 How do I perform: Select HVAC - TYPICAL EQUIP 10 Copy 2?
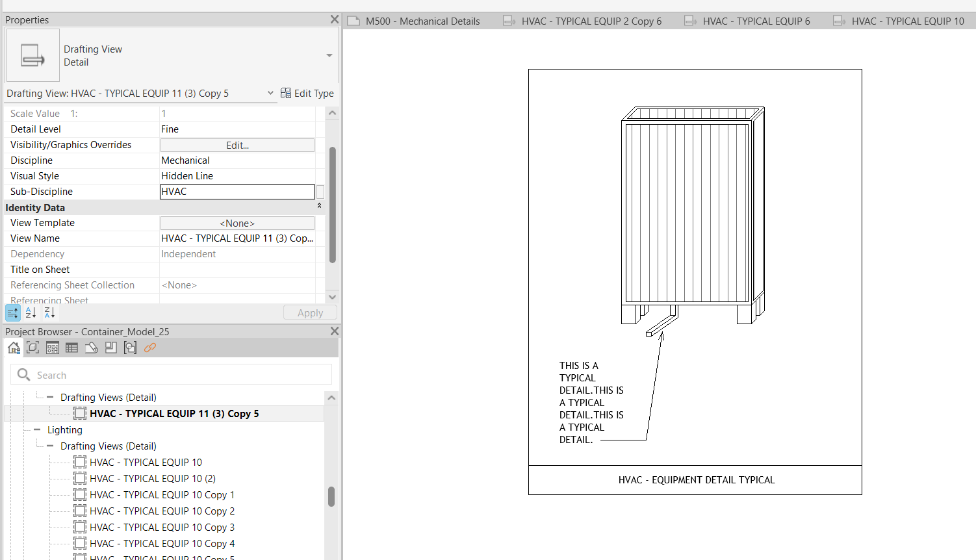click(x=162, y=511)
